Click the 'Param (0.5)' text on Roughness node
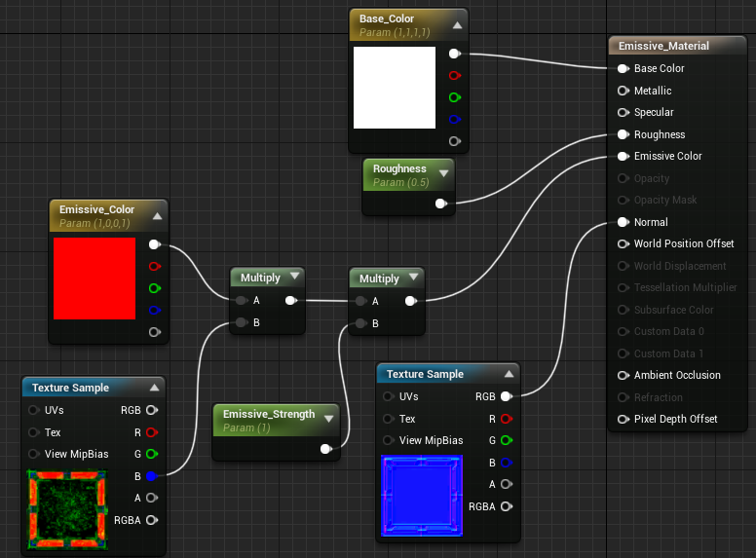This screenshot has height=558, width=756. 400,183
